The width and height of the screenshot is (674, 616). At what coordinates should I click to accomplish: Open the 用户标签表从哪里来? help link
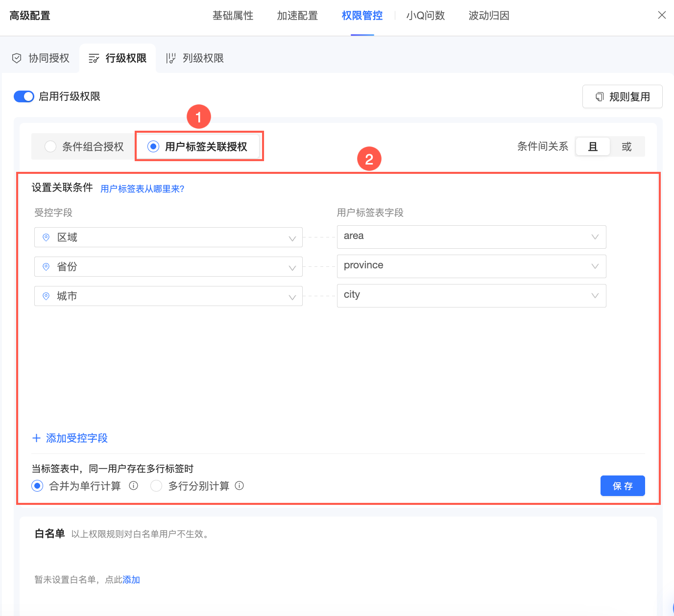coord(143,189)
